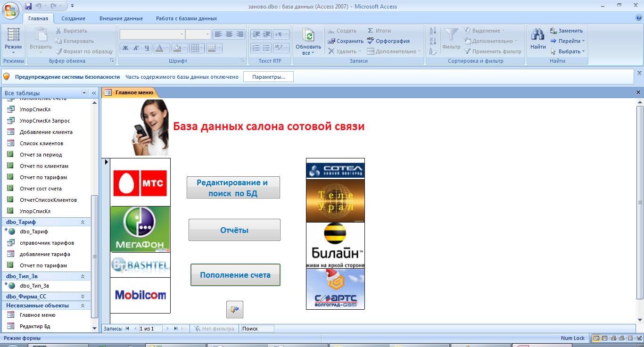
Task: Open the help question mark icon
Action: point(639,18)
